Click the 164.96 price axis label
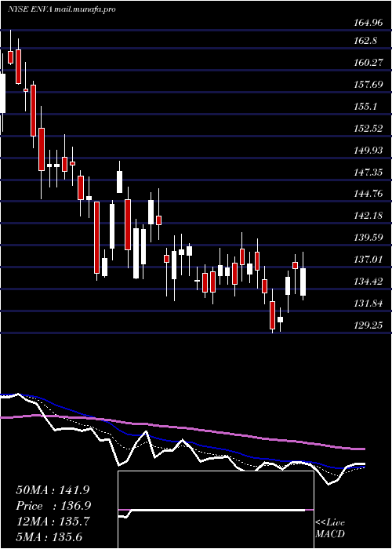The height and width of the screenshot is (549, 392). (x=367, y=24)
